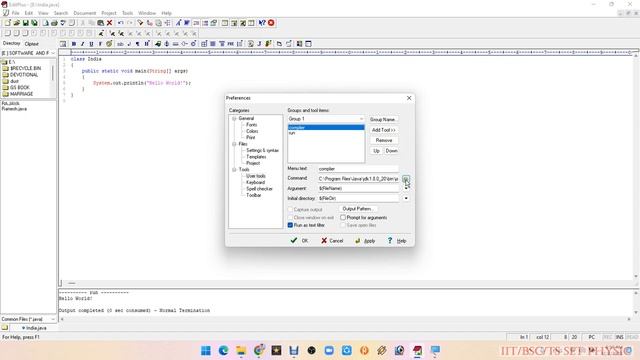The width and height of the screenshot is (640, 360).
Task: Open File Explorer from the taskbar
Action: pos(241,350)
